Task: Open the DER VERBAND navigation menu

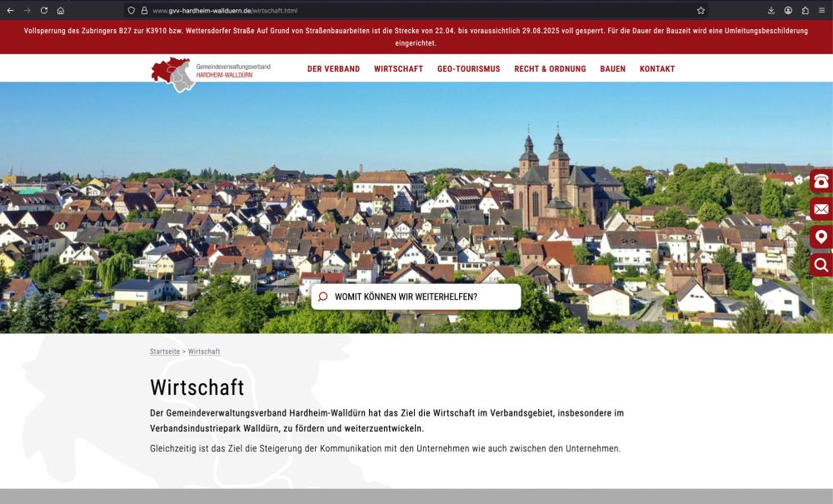Action: 334,69
